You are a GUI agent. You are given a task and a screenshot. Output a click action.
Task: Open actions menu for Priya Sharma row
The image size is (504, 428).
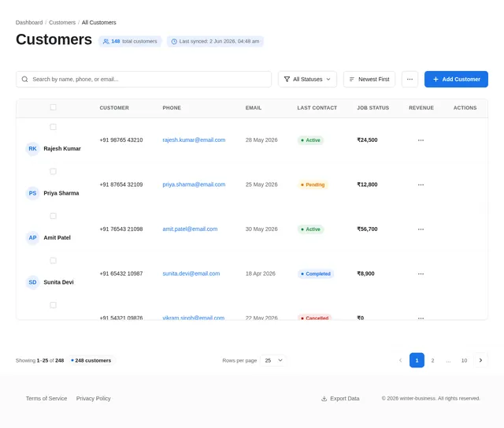421,184
